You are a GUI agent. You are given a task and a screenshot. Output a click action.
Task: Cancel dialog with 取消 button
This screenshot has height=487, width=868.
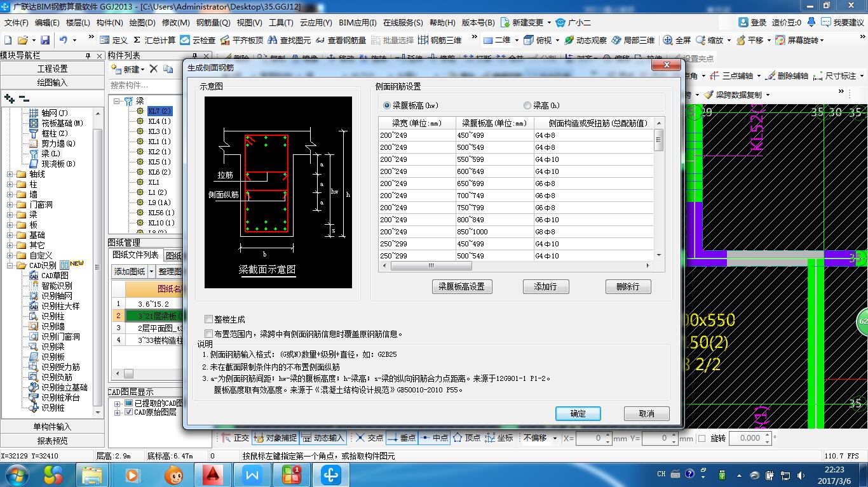coord(647,413)
